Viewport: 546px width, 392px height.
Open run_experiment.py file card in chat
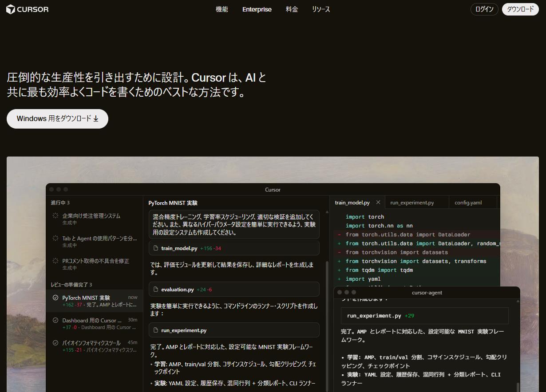[x=234, y=330]
